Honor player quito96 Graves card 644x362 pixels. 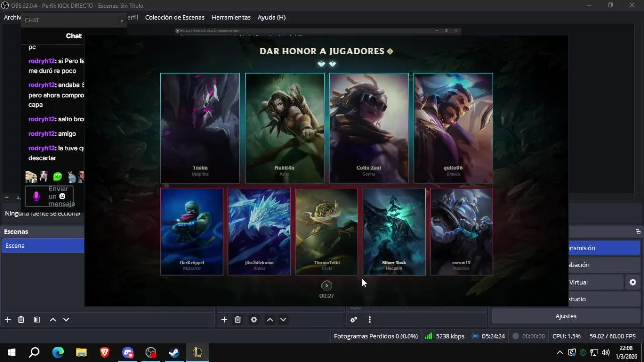(453, 128)
